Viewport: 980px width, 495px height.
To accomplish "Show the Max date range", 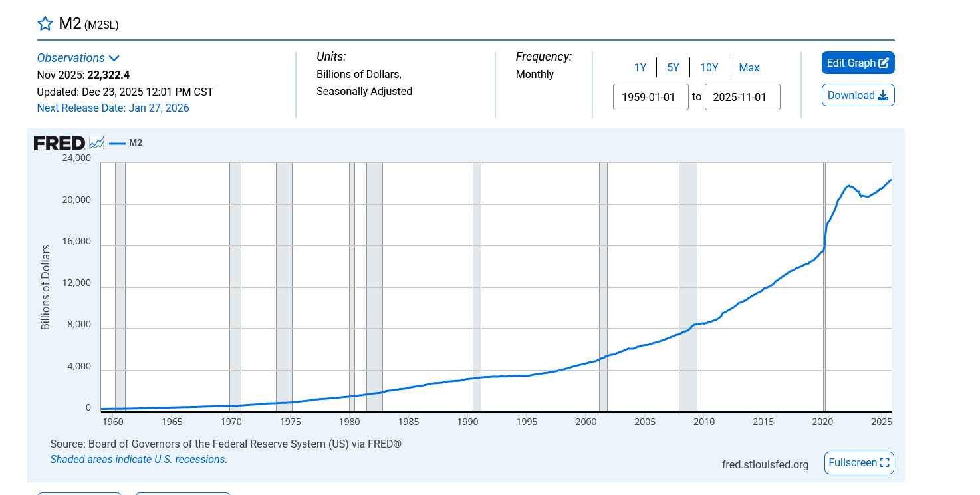I will point(749,67).
